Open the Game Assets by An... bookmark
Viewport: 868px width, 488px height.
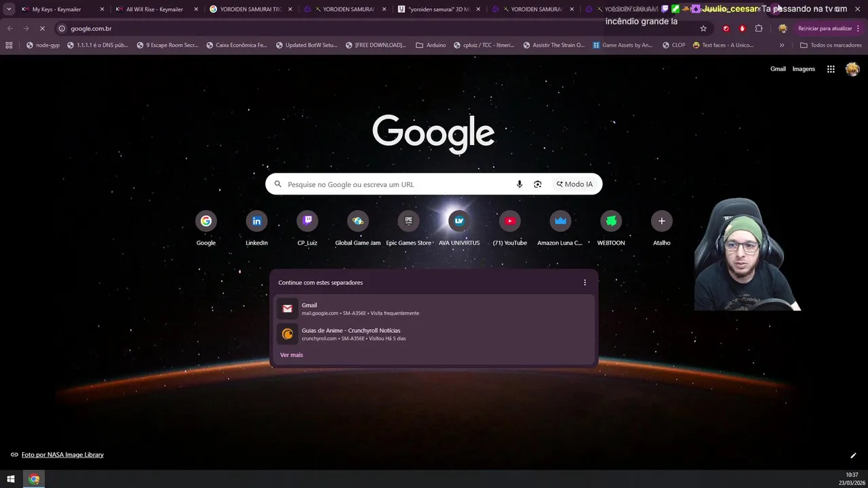pos(623,45)
